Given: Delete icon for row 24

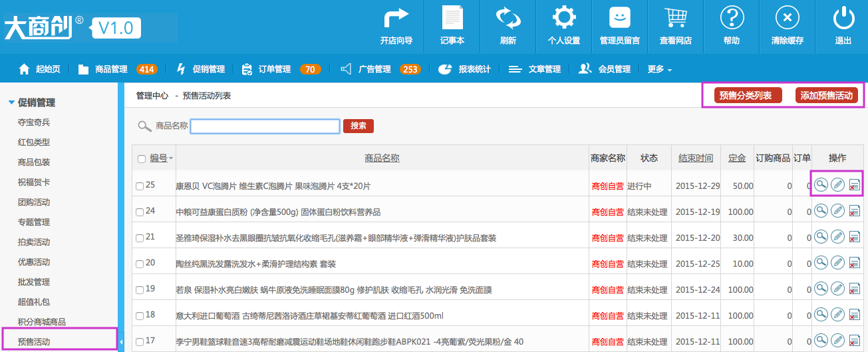Looking at the screenshot, I should coord(855,212).
